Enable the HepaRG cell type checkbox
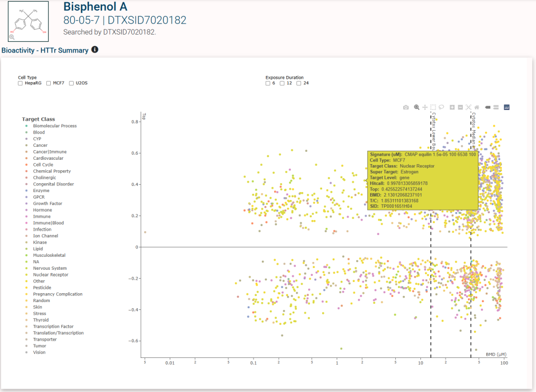Viewport: 536px width, 392px height. [x=21, y=83]
